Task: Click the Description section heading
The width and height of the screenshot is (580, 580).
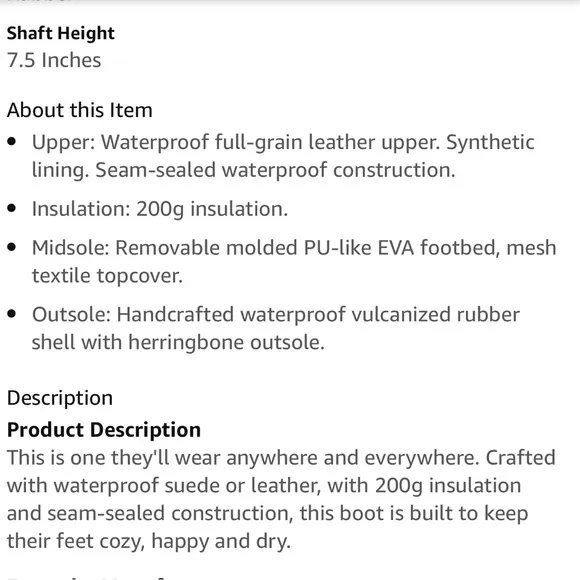Action: 60,398
